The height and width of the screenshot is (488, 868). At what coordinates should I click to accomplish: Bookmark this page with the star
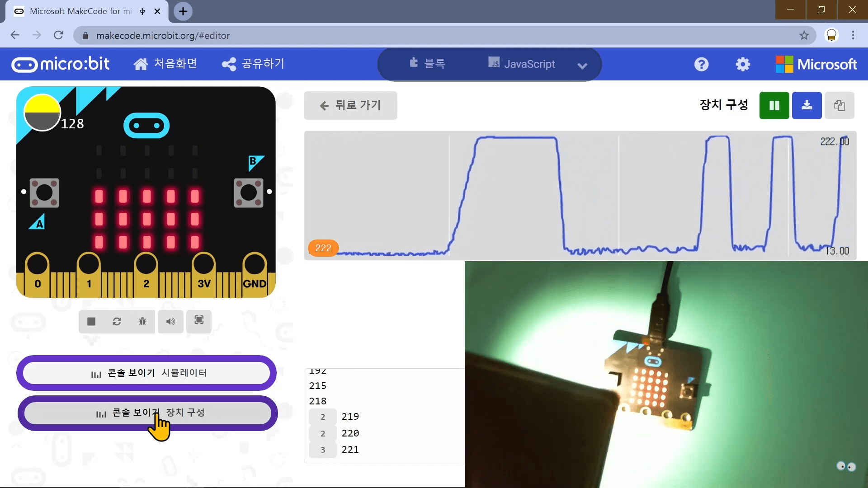[804, 35]
